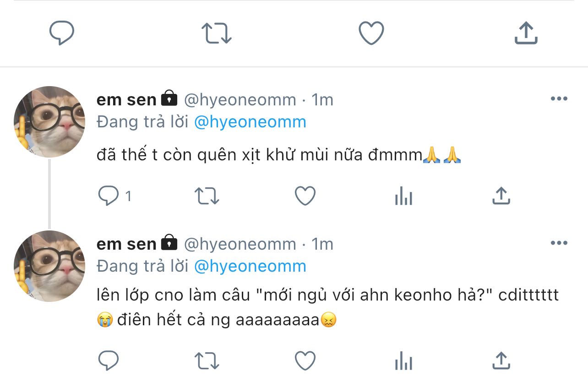Viewport: 588px width, 383px height.
Task: View analytics of the 'xịt khử mùi' tweet
Action: click(403, 197)
